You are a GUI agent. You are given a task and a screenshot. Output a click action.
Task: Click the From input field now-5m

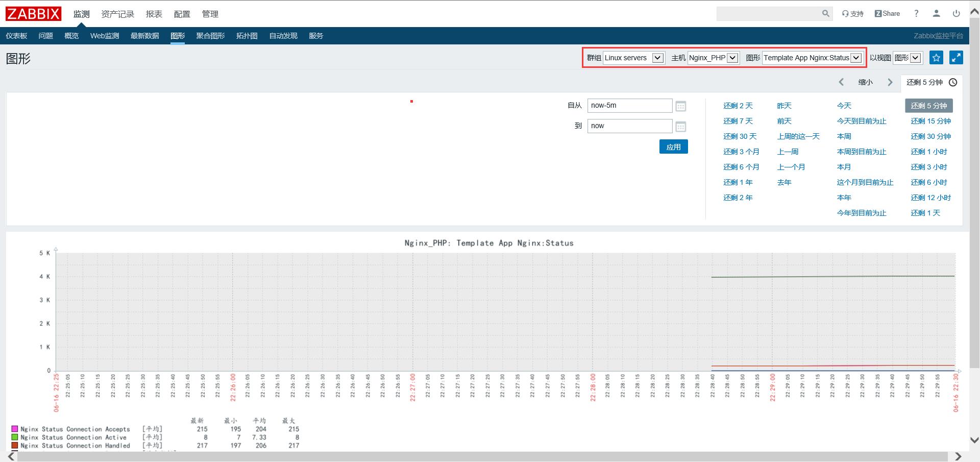[x=630, y=106]
